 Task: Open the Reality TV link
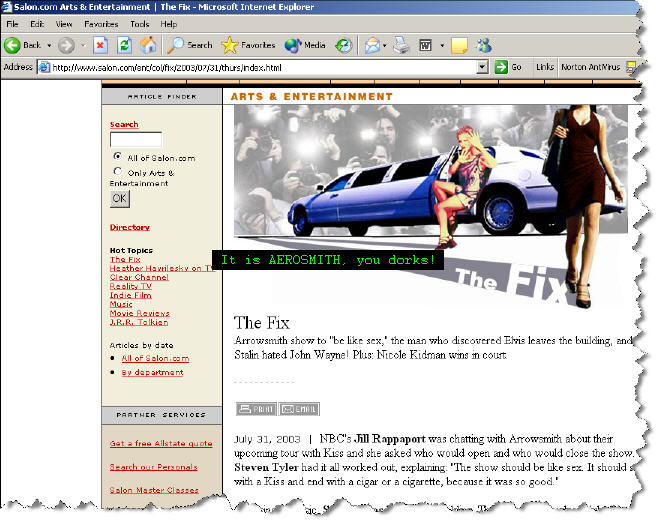click(131, 286)
